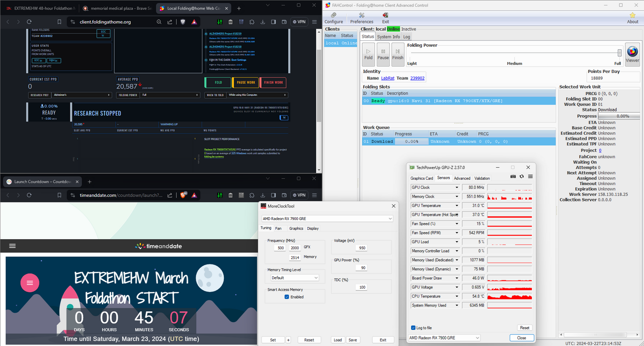This screenshot has width=644, height=346.
Task: Click the yellow Pause Work button on the web client
Action: [x=246, y=83]
